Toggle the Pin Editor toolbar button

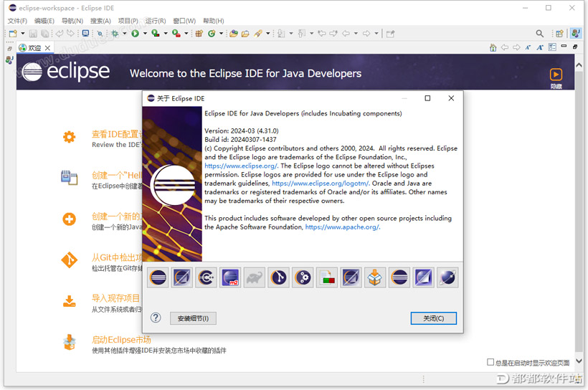click(390, 34)
